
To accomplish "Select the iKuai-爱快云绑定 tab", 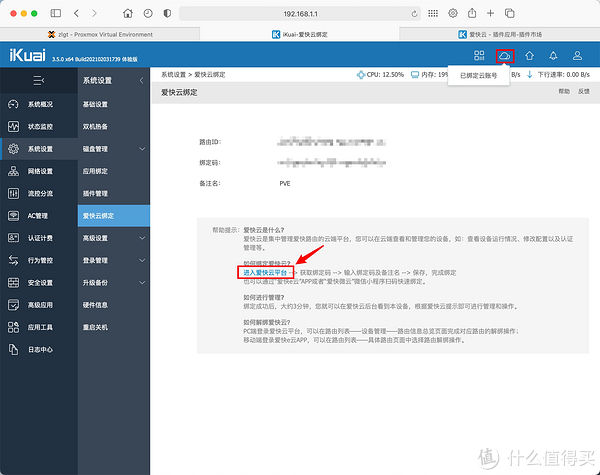I will pos(300,34).
